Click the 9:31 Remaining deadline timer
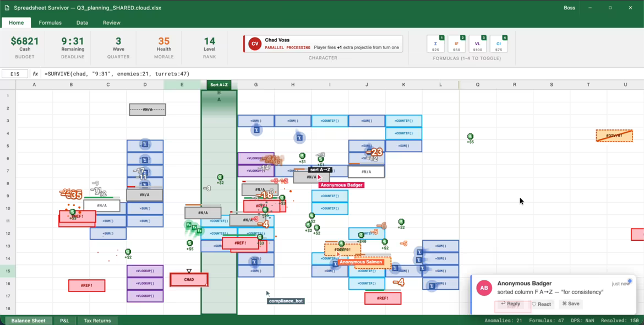 [x=73, y=41]
